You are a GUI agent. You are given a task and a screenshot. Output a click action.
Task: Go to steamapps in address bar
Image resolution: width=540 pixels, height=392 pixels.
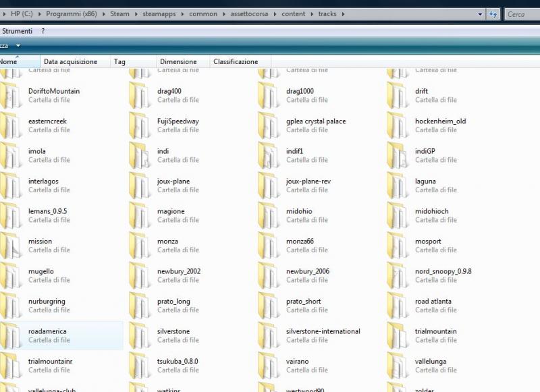[159, 14]
